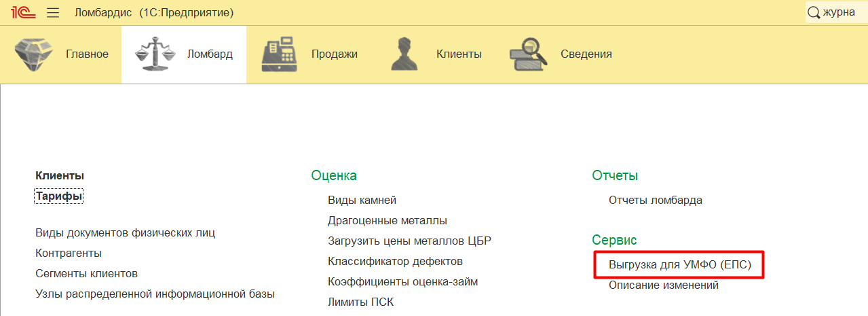Switch to the Сведения section
Image resolution: width=868 pixels, height=316 pixels.
coord(561,54)
